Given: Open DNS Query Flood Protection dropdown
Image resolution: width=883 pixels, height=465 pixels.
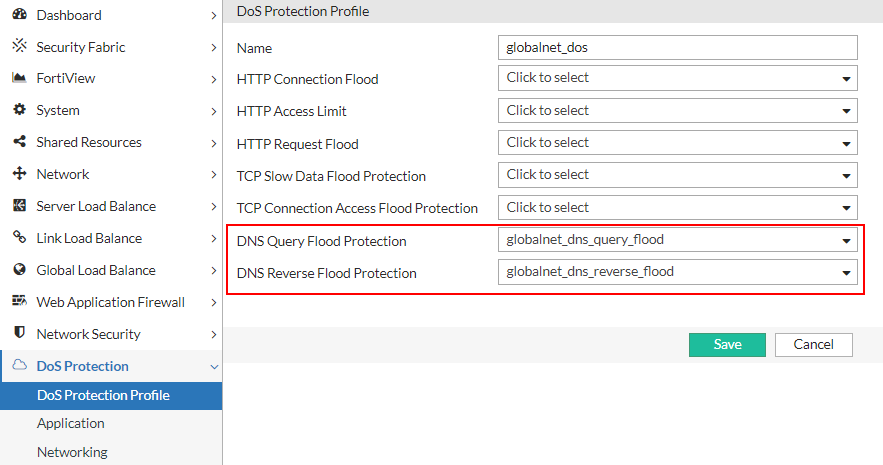Looking at the screenshot, I should 677,240.
